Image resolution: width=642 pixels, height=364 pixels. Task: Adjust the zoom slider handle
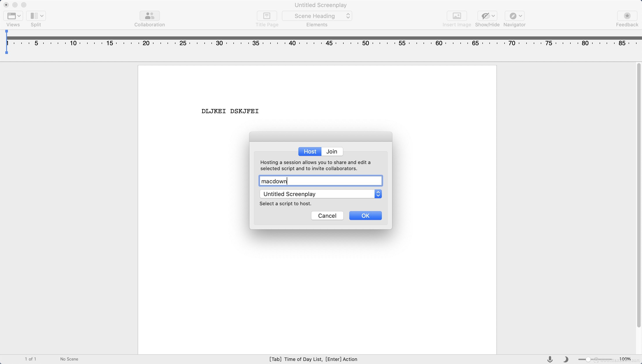(588, 359)
